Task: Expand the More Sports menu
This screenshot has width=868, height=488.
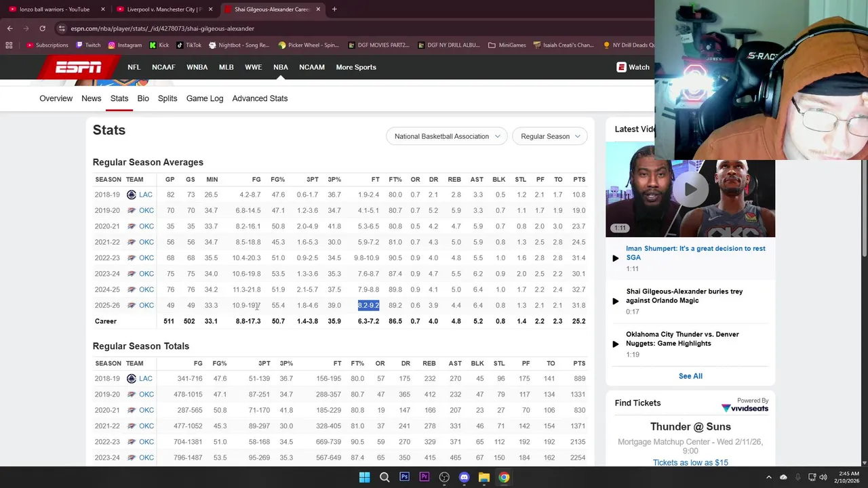Action: click(x=356, y=67)
